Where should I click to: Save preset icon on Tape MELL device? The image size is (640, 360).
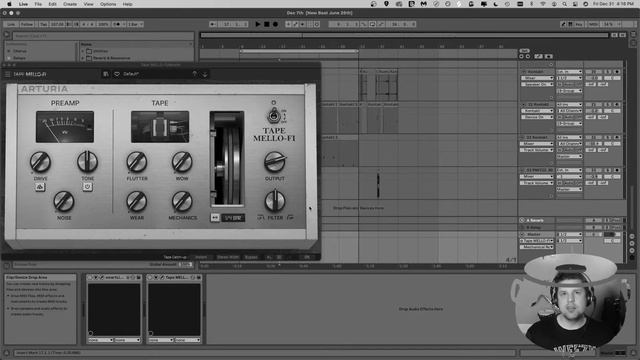coord(199,277)
